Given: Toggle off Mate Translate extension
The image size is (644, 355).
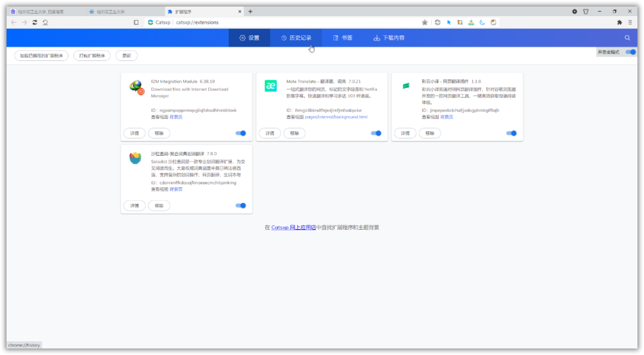Looking at the screenshot, I should point(376,133).
